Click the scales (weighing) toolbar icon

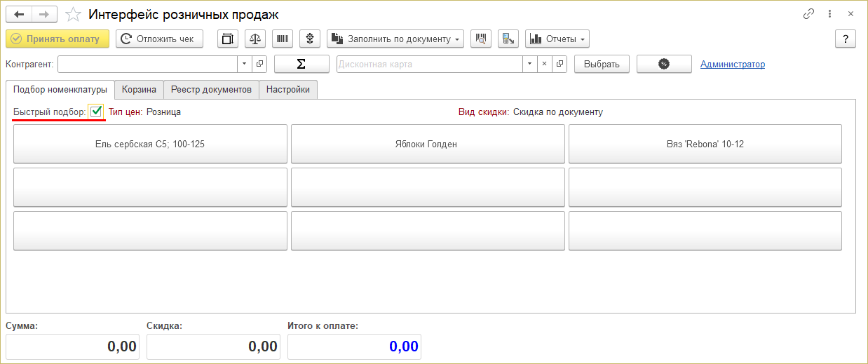pyautogui.click(x=255, y=39)
